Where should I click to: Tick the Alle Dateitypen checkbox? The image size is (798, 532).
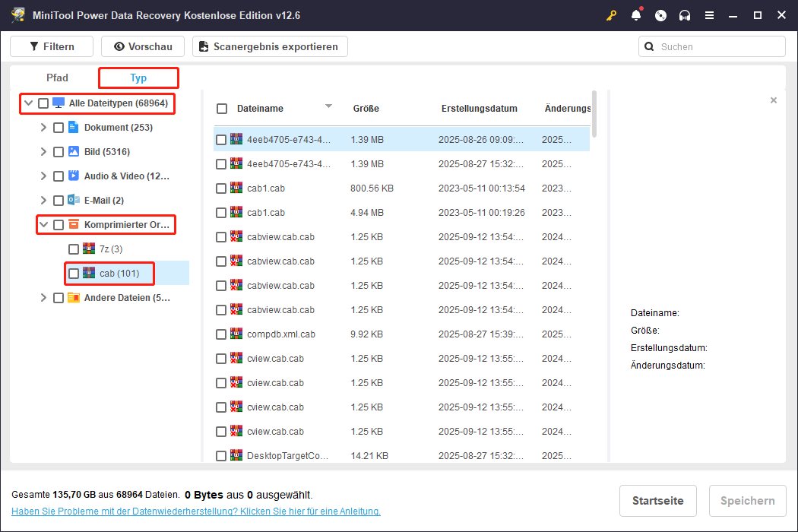43,103
